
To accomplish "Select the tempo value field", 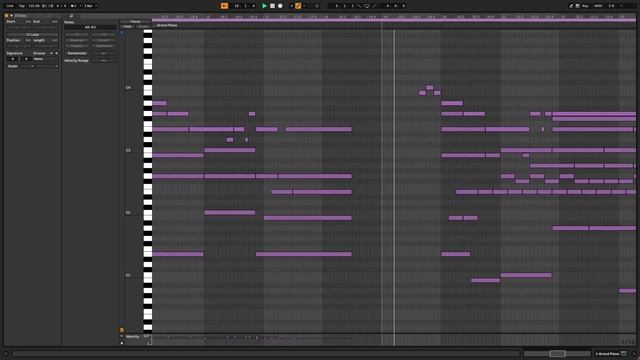I will click(34, 6).
